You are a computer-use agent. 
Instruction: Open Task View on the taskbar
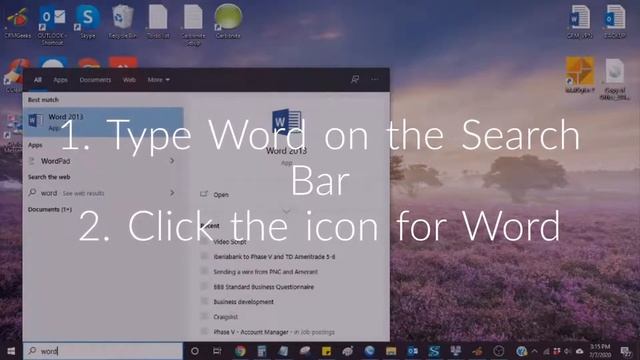coord(217,351)
